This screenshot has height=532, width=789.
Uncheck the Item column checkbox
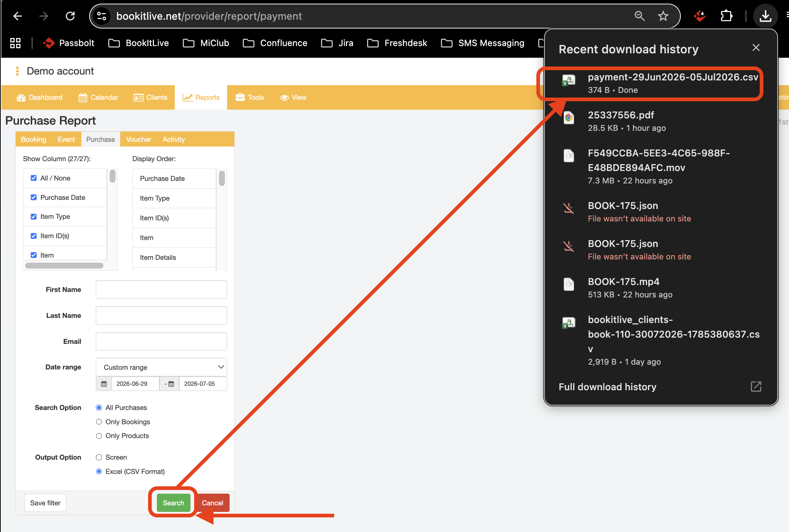tap(34, 255)
